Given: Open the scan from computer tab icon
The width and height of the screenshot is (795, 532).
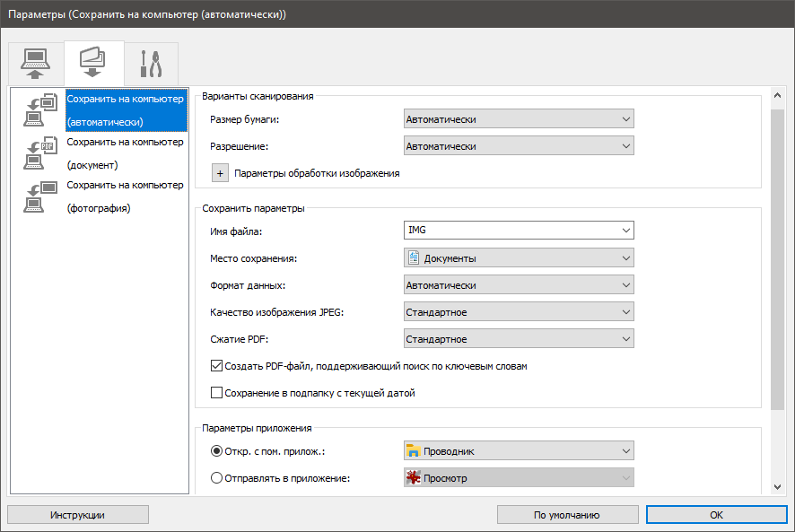Looking at the screenshot, I should (x=36, y=64).
